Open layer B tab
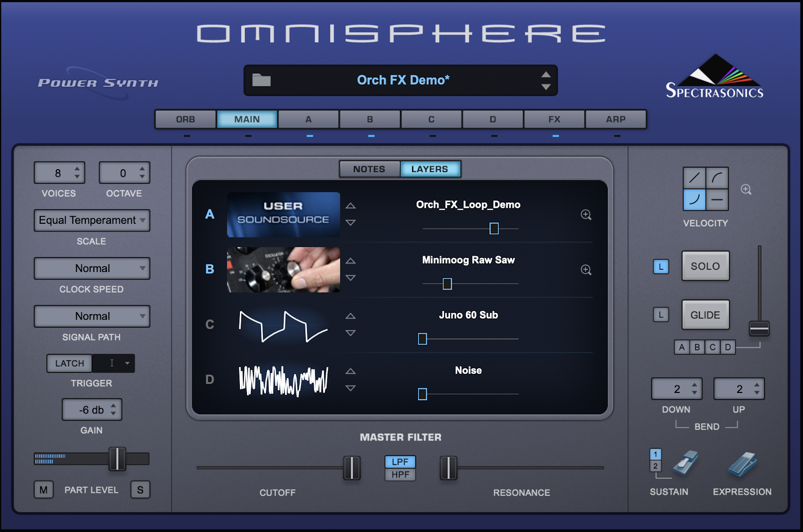This screenshot has width=803, height=532. [370, 119]
